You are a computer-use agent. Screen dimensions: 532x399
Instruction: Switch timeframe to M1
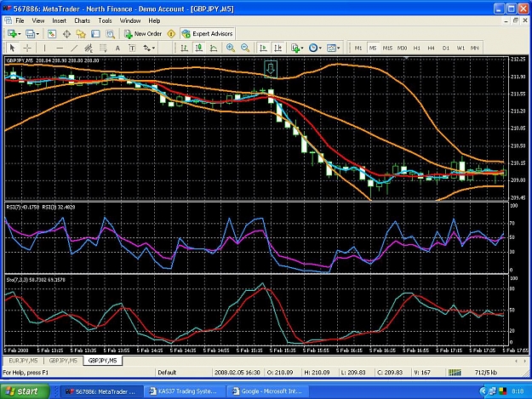pos(358,48)
